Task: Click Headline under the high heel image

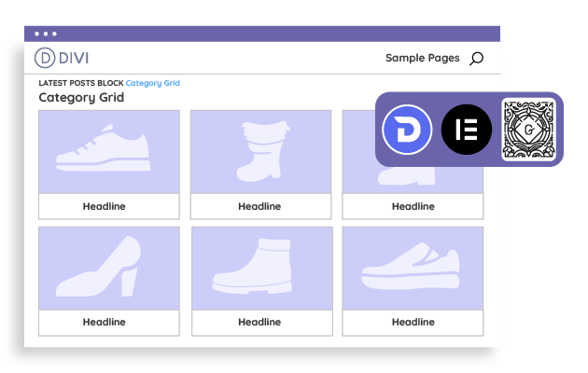Action: pos(105,322)
